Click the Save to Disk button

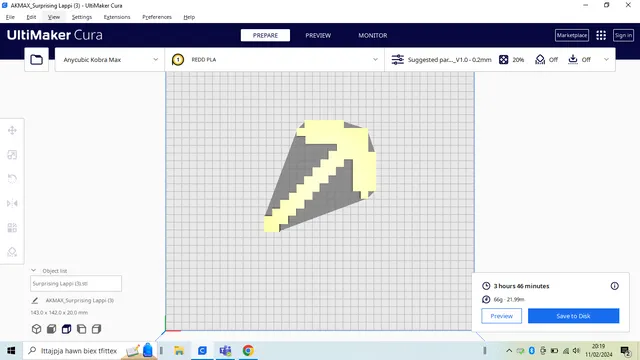[x=573, y=316]
